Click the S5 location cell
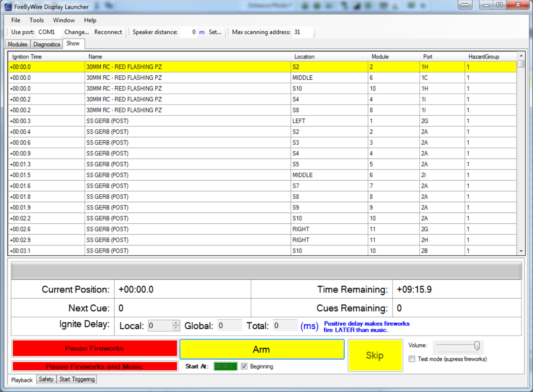This screenshot has height=392, width=533. tap(329, 164)
